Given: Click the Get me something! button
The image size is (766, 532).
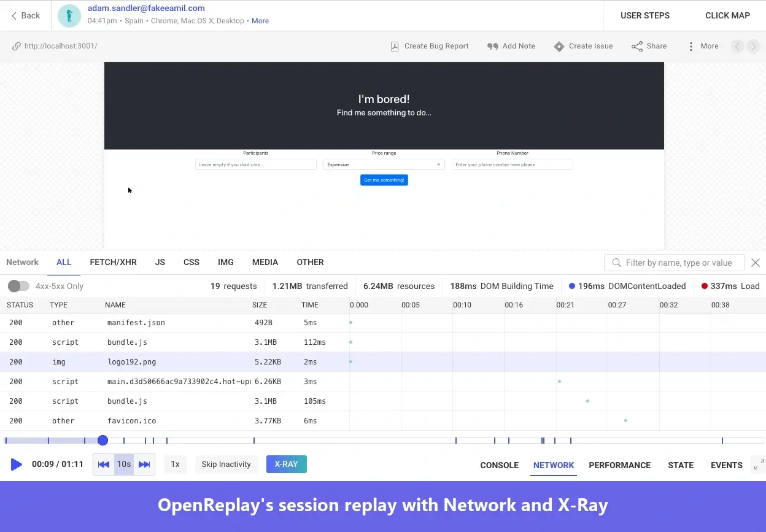Looking at the screenshot, I should tap(384, 180).
